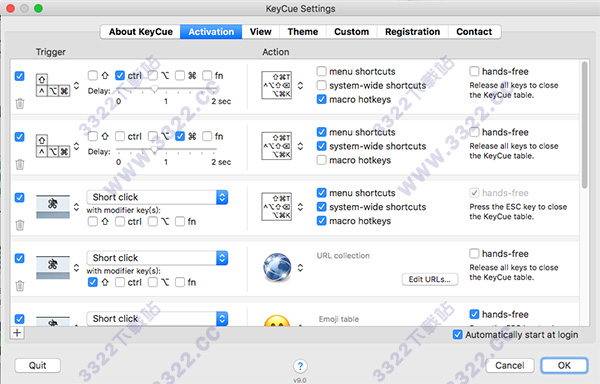
Task: Open help with the question mark button
Action: tap(300, 366)
